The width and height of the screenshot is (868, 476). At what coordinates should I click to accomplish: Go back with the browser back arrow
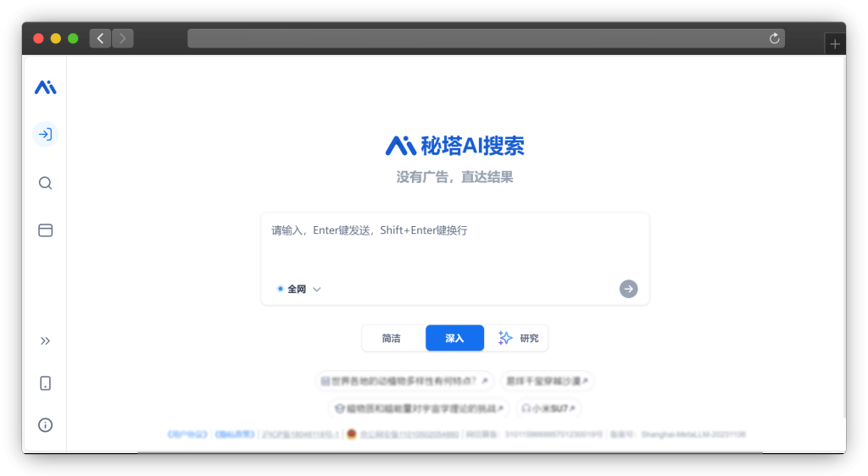(x=100, y=38)
